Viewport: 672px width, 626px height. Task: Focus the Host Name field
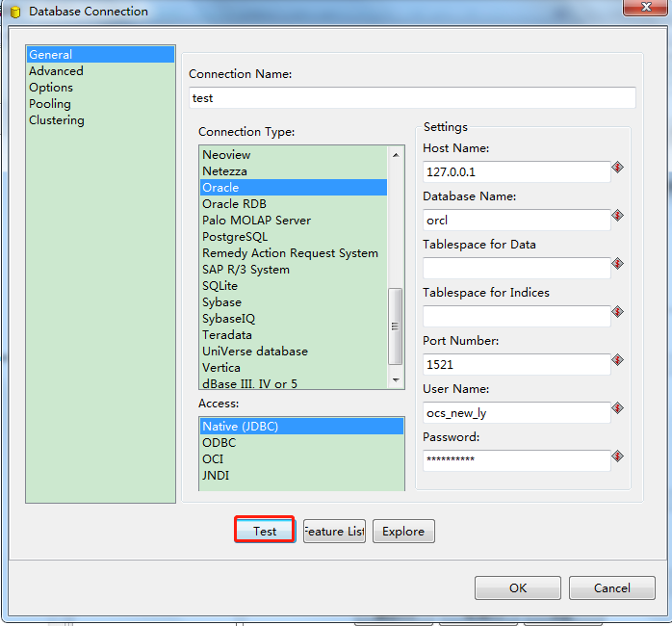pos(516,172)
